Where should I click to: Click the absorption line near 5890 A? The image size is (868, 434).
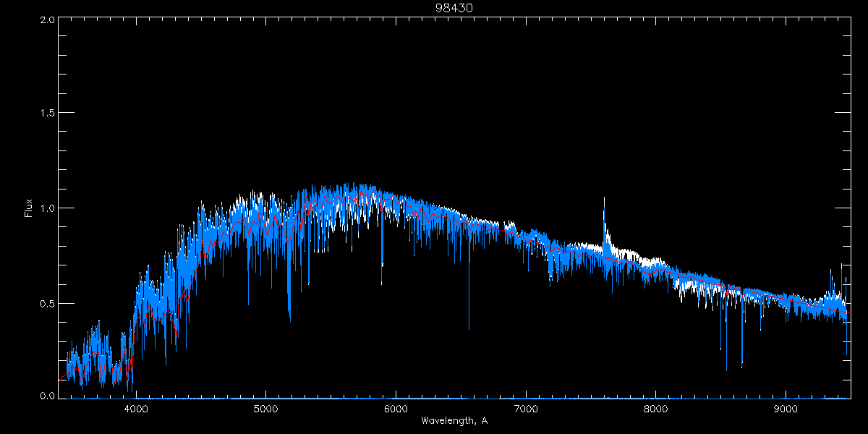382,282
